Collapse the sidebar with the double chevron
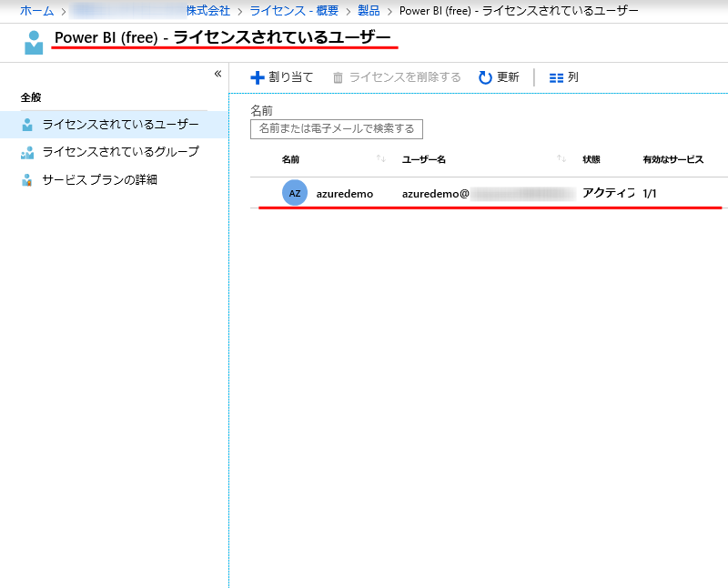The image size is (728, 588). 217,74
